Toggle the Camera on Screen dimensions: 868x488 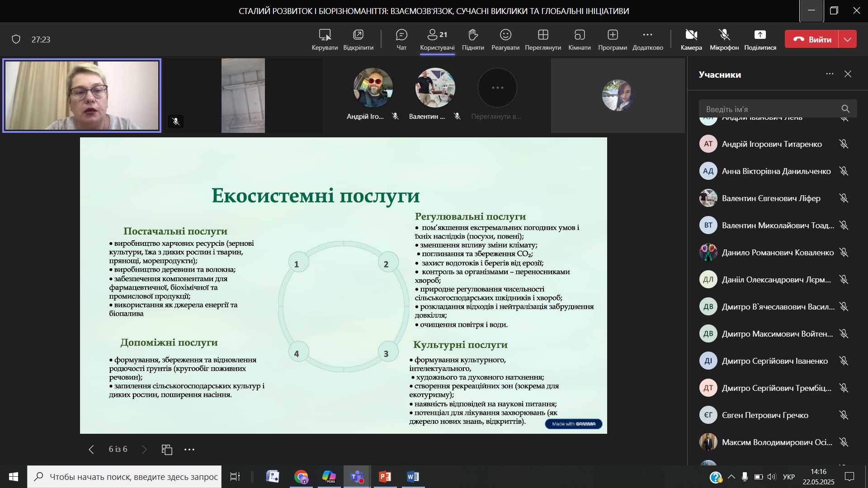point(691,35)
